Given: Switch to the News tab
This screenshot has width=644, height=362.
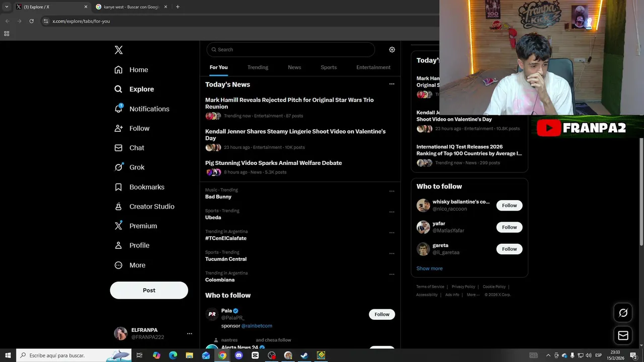Looking at the screenshot, I should click(x=294, y=67).
